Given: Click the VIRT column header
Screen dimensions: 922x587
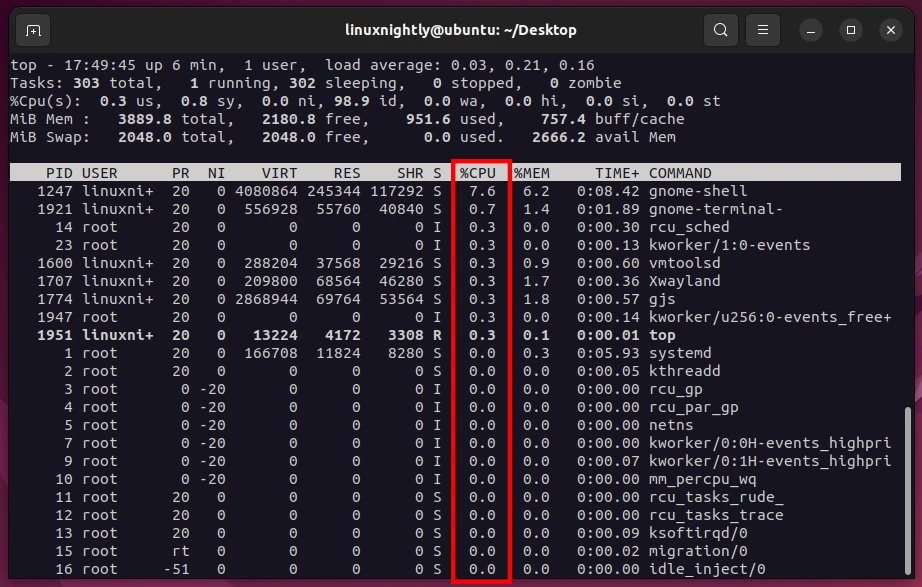Looking at the screenshot, I should click(279, 173).
